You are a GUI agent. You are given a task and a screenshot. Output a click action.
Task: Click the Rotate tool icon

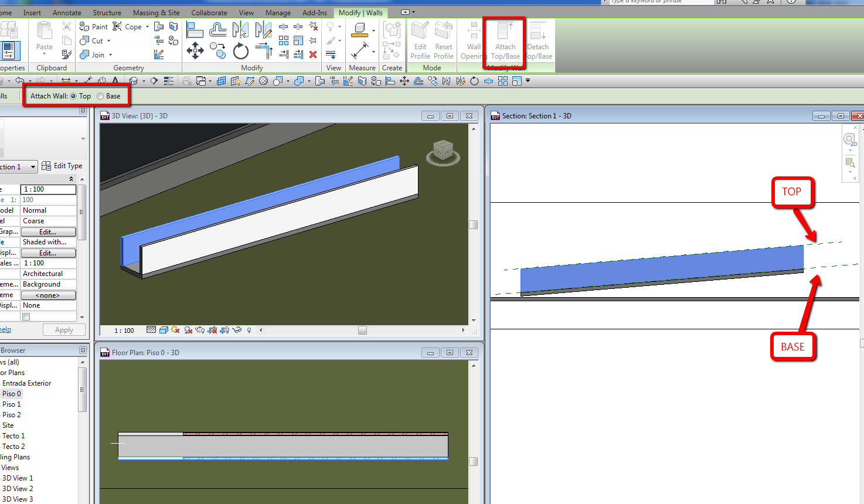pos(240,52)
